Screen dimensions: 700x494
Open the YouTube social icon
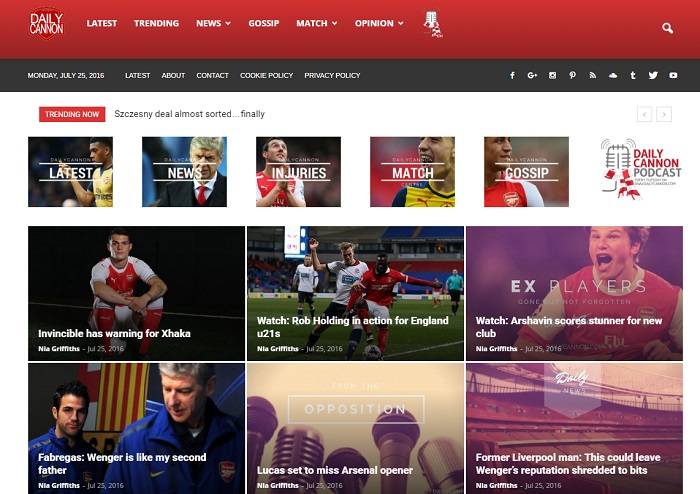[x=673, y=75]
